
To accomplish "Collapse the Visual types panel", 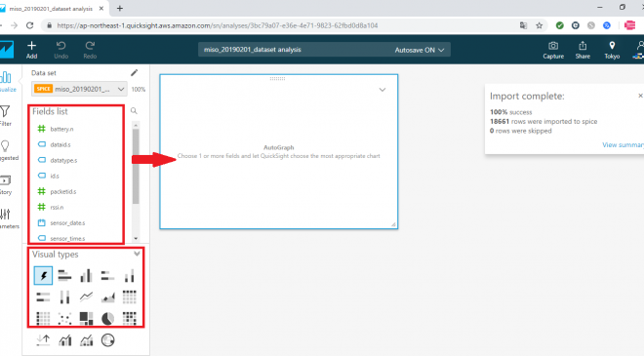I will 137,255.
